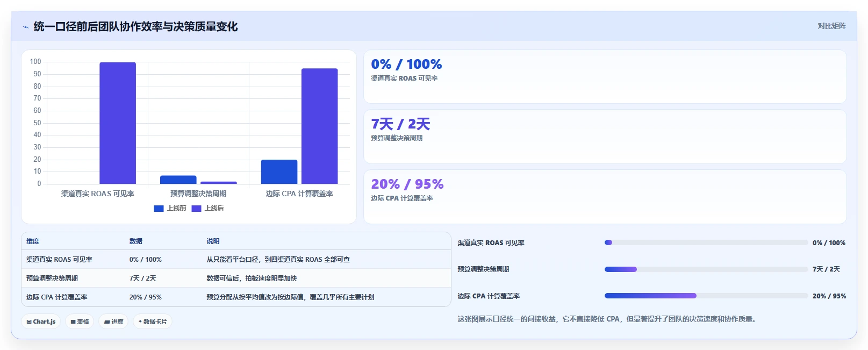Image resolution: width=868 pixels, height=350 pixels.
Task: Click the stat card caption 渠道真实 ROAS 可见率
Action: tap(404, 78)
